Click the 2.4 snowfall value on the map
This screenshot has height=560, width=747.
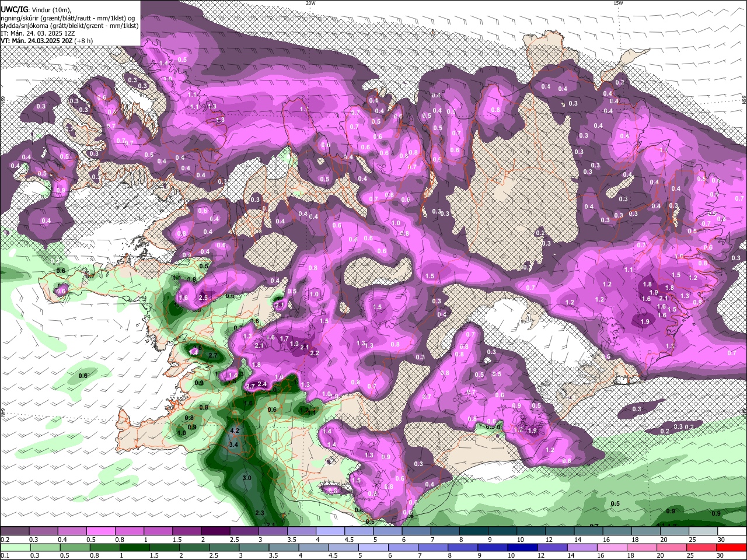tap(262, 384)
